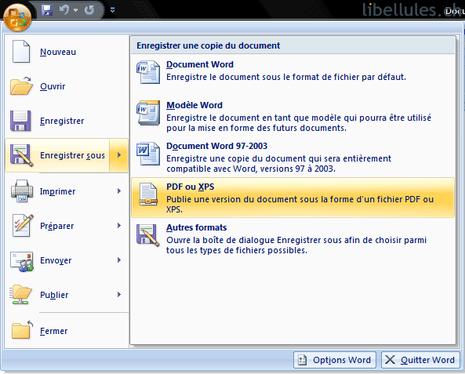Click the floppy disk icon beside Enregistrer

pyautogui.click(x=21, y=121)
